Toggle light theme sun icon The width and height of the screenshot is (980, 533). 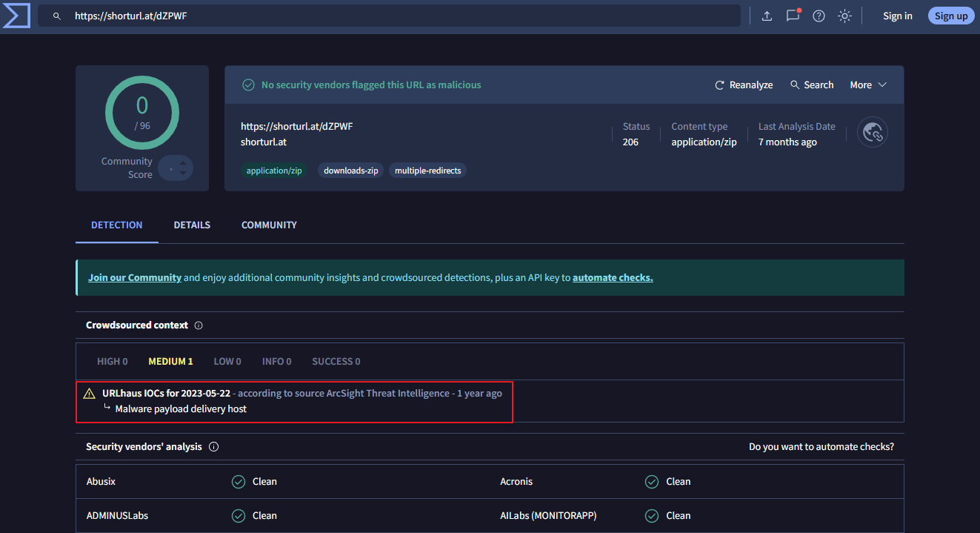[844, 16]
